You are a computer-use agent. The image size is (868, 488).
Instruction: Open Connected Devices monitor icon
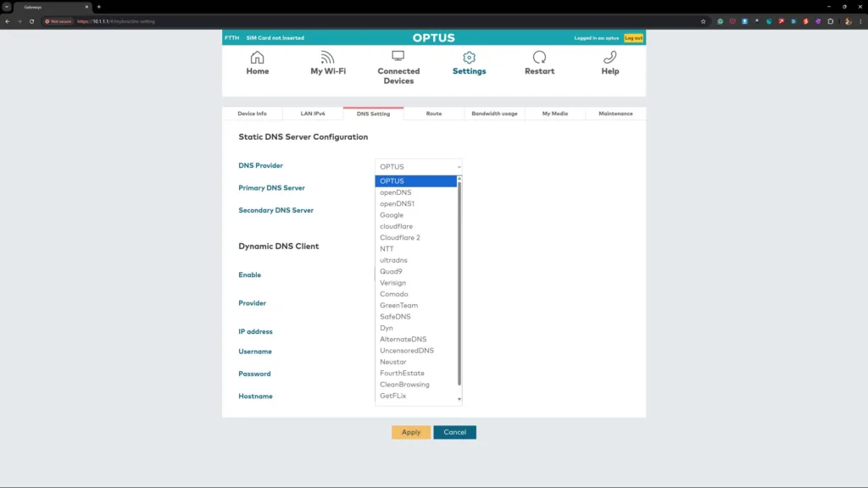[398, 57]
